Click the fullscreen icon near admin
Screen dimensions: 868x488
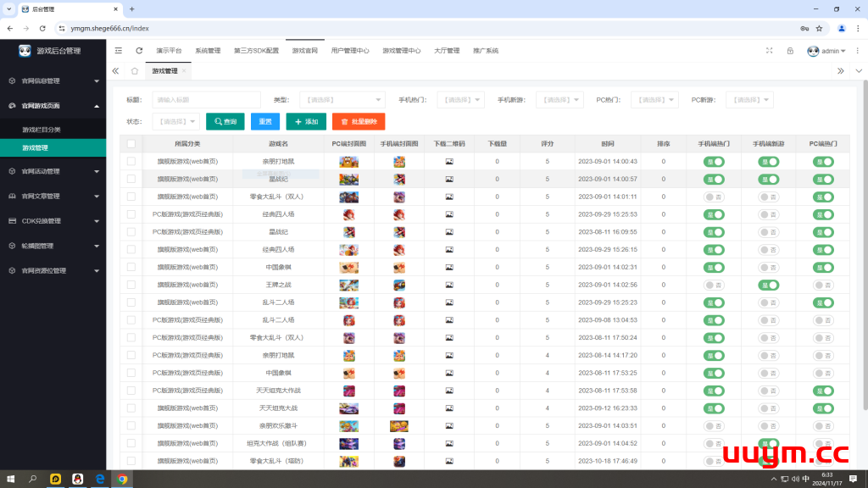point(770,51)
